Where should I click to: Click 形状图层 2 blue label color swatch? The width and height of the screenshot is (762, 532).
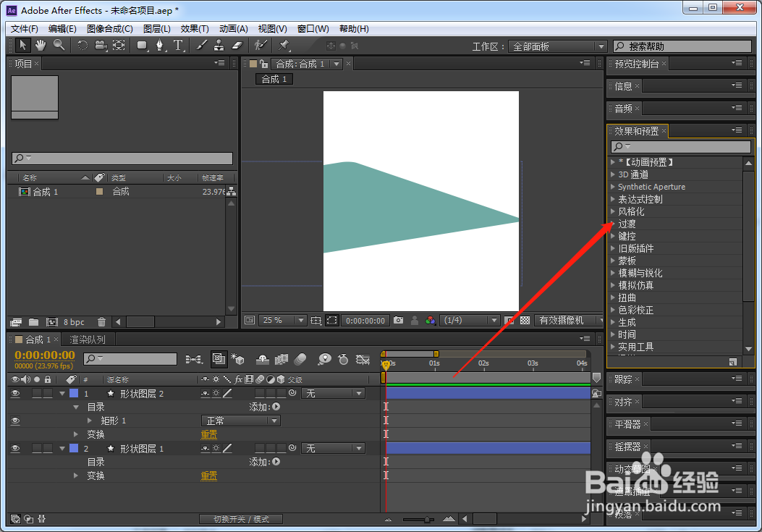tap(74, 394)
